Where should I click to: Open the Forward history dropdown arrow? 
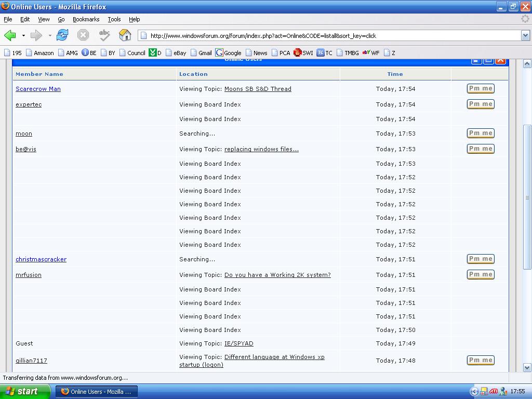coord(50,35)
